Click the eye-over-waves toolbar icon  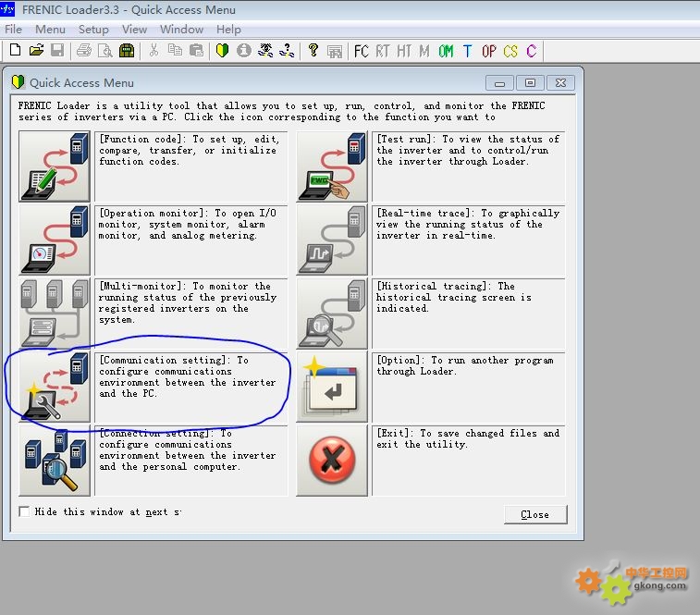265,50
